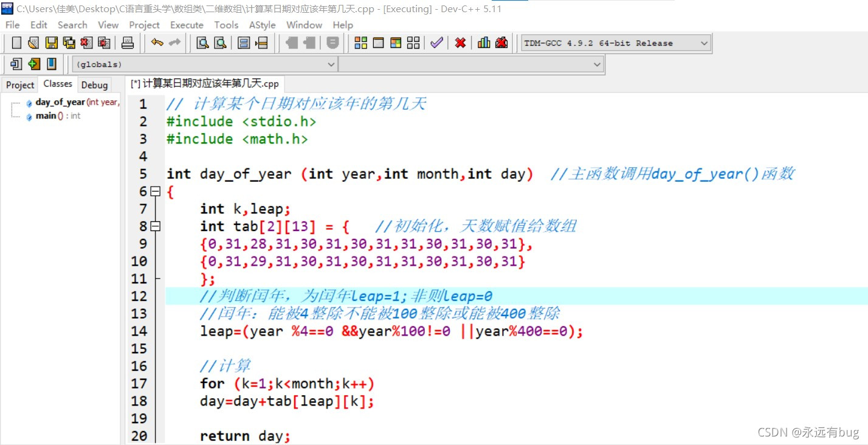Open the File menu
868x445 pixels.
click(x=12, y=25)
